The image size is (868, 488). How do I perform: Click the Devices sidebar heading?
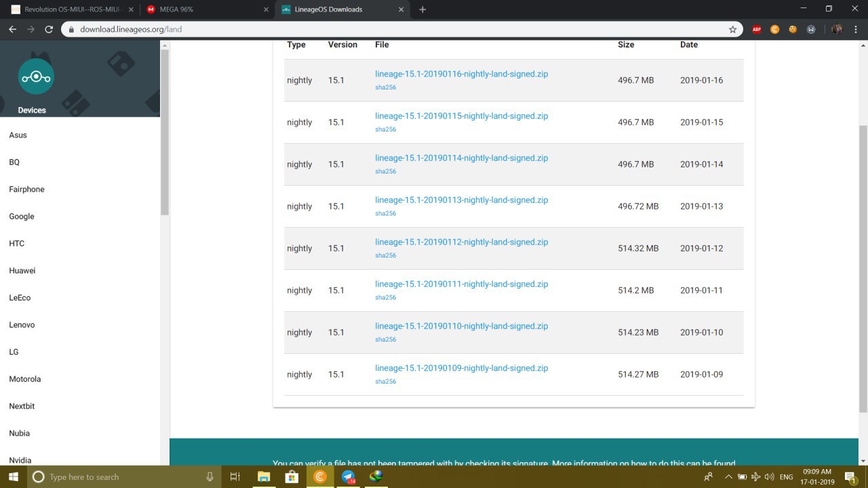(x=32, y=110)
